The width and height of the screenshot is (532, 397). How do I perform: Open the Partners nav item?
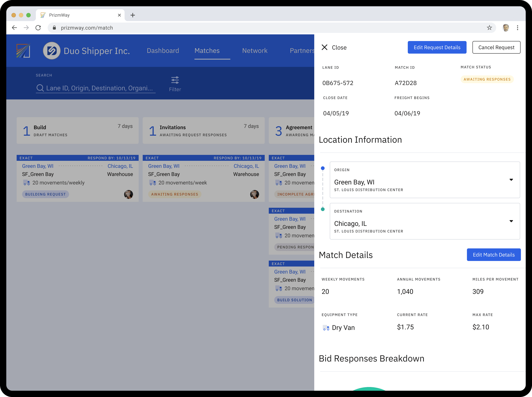[302, 50]
